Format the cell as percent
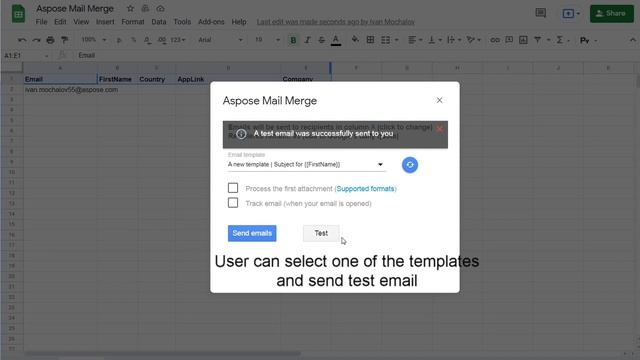The height and width of the screenshot is (360, 640). coord(133,40)
